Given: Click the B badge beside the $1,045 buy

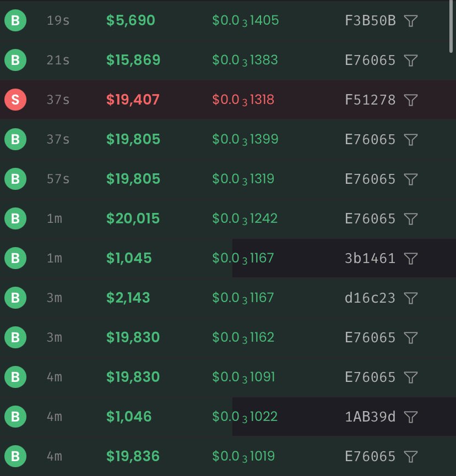Looking at the screenshot, I should 15,258.
